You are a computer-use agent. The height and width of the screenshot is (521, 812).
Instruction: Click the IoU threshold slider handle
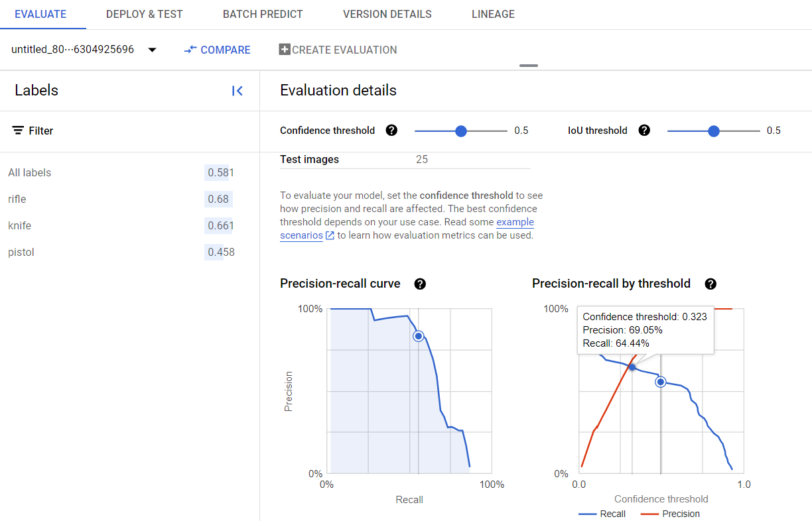click(x=714, y=131)
